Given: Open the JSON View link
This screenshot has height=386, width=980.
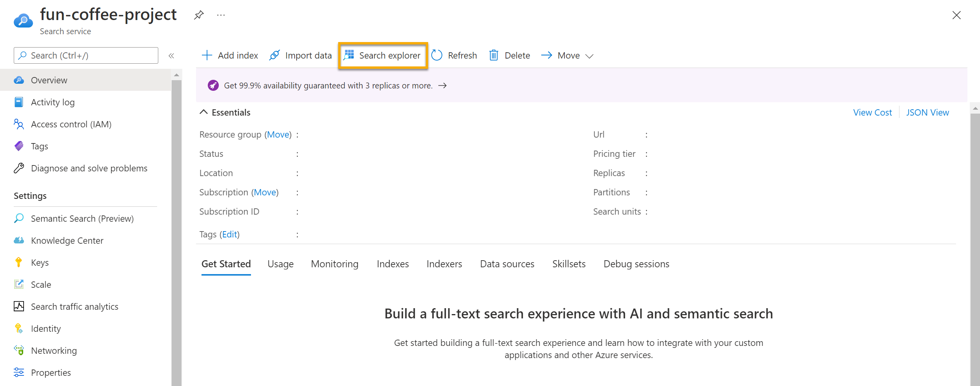Looking at the screenshot, I should [927, 112].
